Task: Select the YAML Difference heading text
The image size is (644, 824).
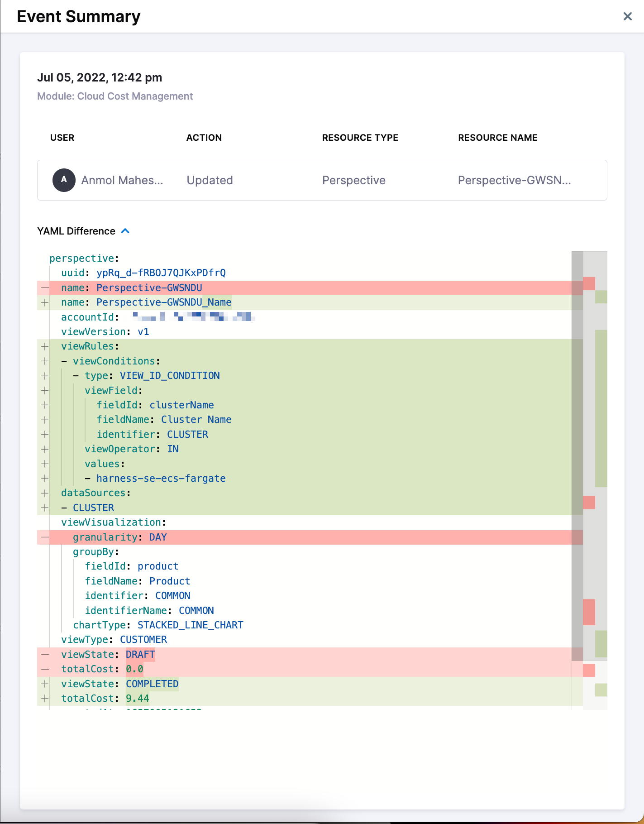Action: [76, 231]
